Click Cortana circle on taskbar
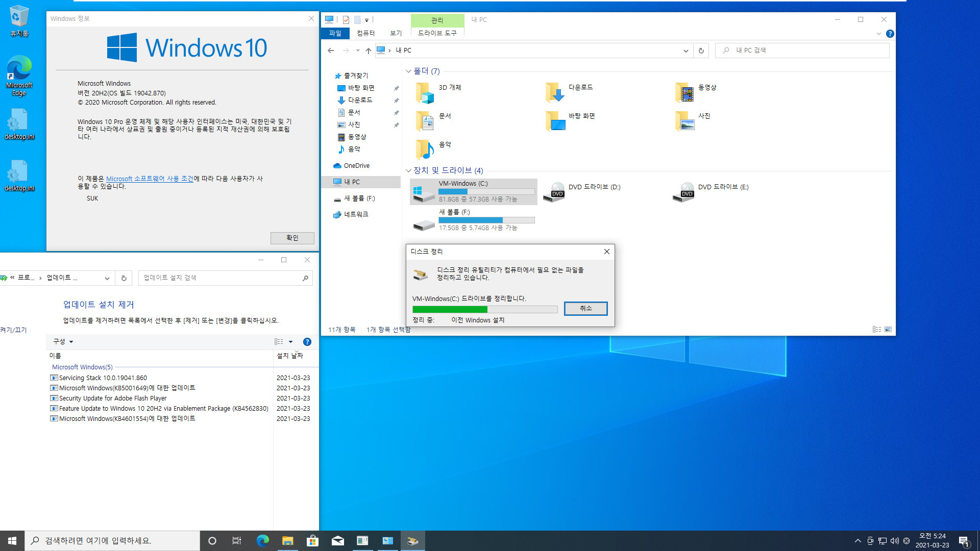 [x=212, y=541]
